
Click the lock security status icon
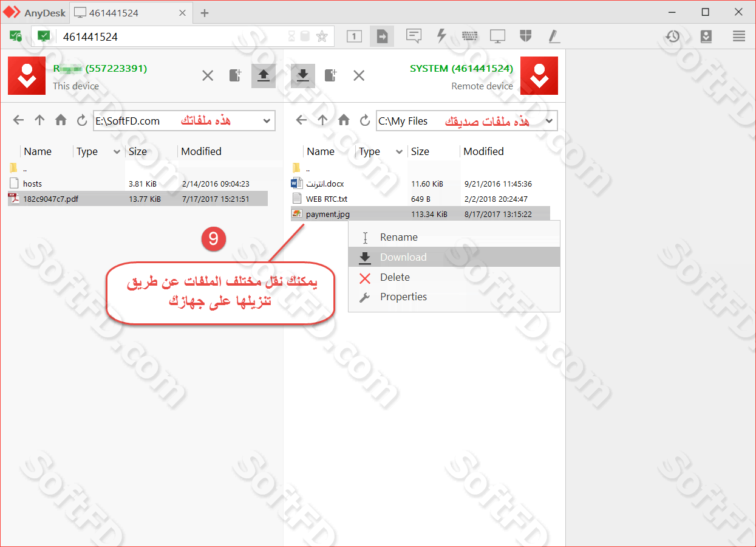click(x=16, y=36)
